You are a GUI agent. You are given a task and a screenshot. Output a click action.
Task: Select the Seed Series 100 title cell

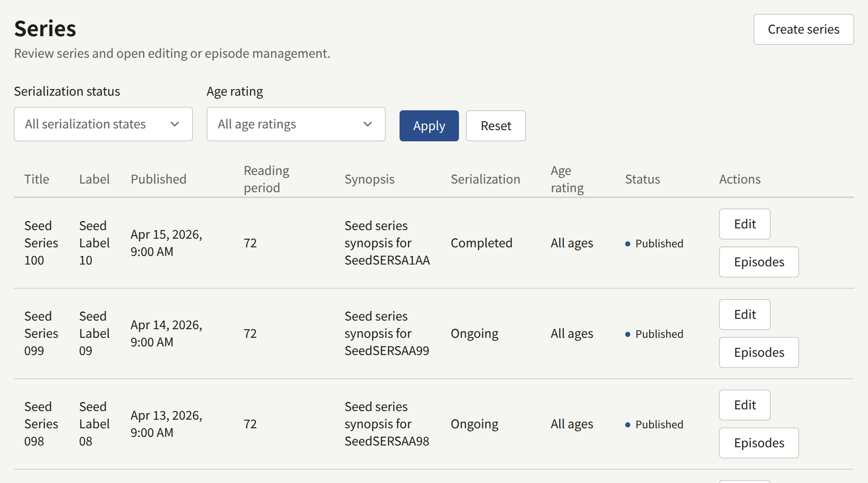point(41,243)
